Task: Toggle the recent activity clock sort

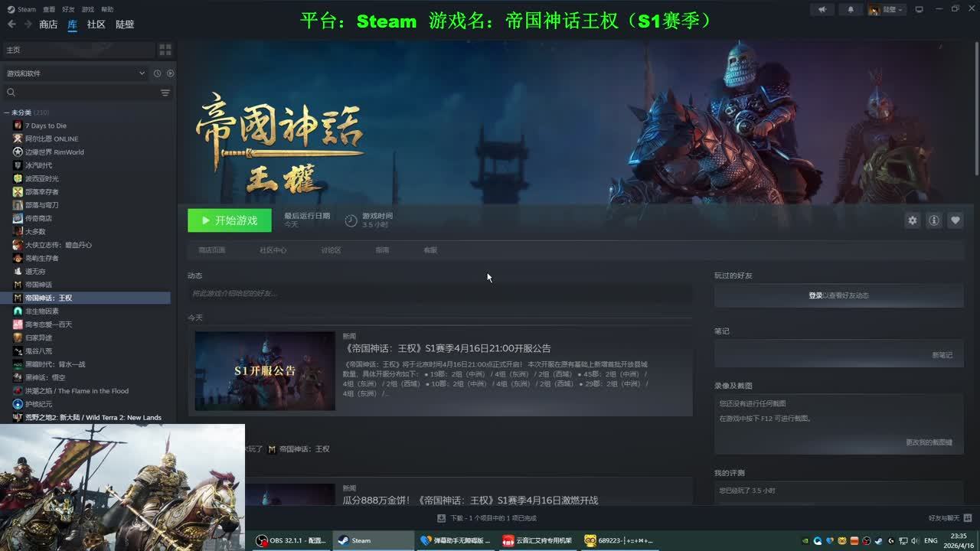Action: (x=157, y=73)
